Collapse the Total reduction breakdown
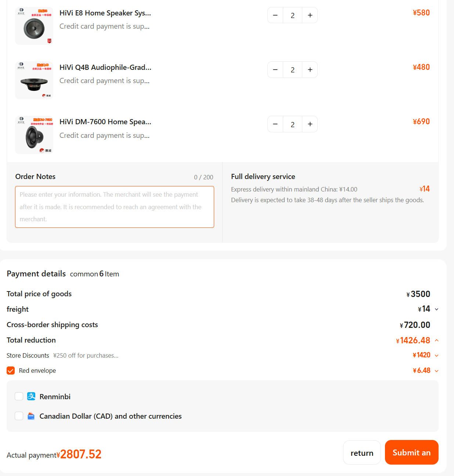The width and height of the screenshot is (454, 476). pos(437,340)
